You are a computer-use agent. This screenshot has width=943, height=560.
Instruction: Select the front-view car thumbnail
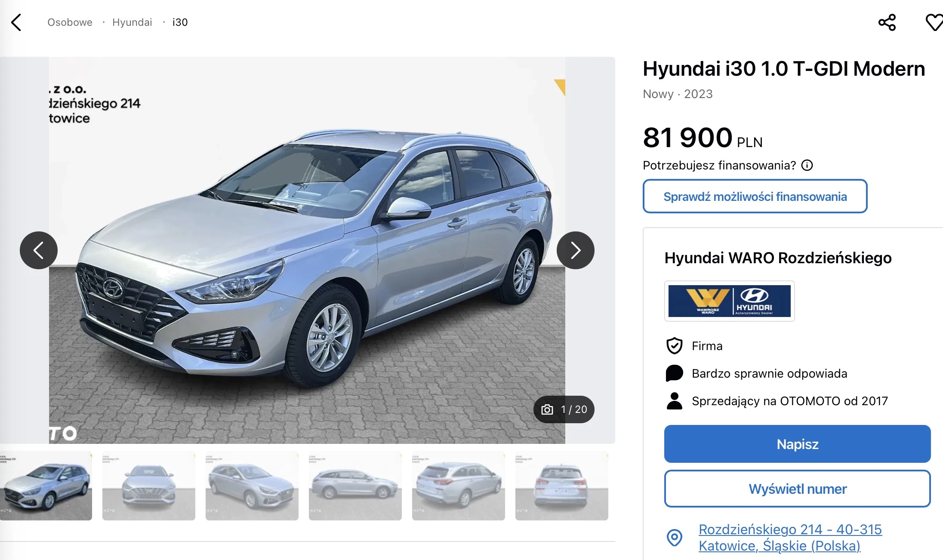[x=149, y=486]
